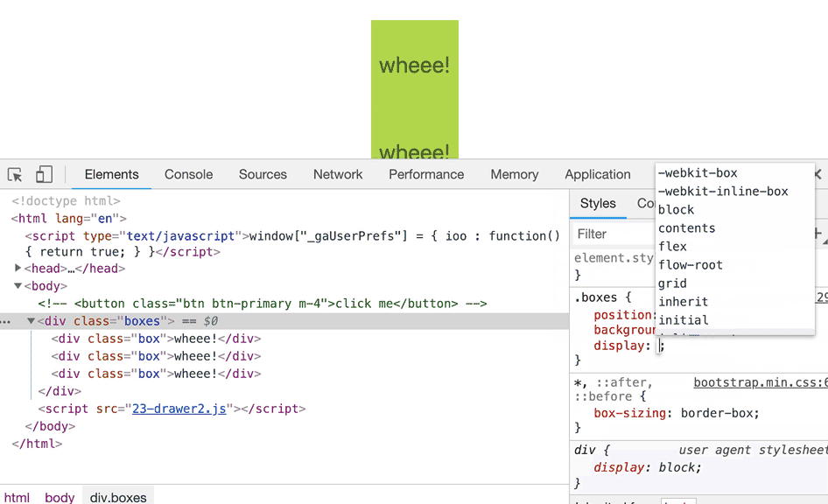Collapse the body element node

point(18,286)
